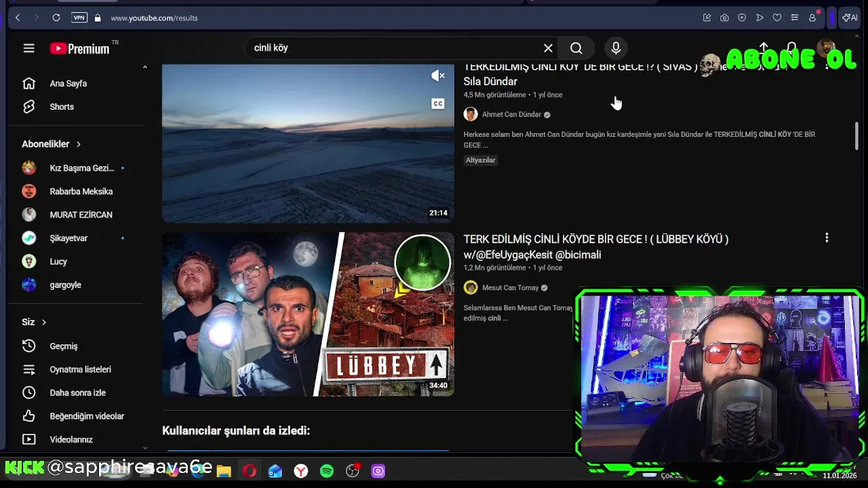Open the purple camera app in taskbar
This screenshot has height=488, width=868.
pyautogui.click(x=378, y=471)
